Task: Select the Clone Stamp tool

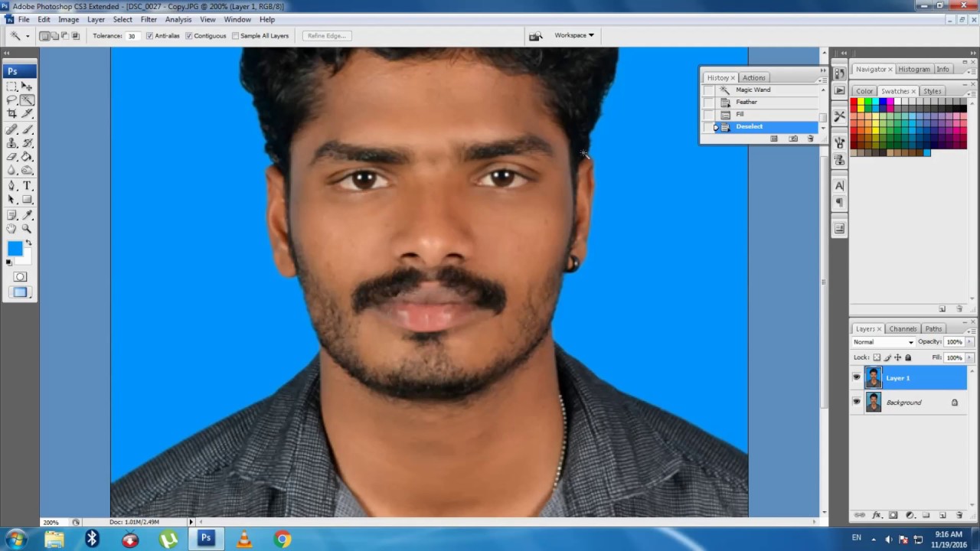Action: coord(11,143)
